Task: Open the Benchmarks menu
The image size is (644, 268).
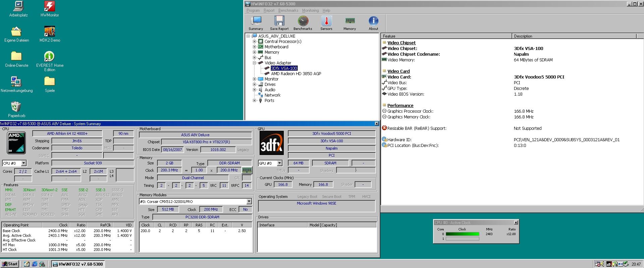Action: click(288, 10)
